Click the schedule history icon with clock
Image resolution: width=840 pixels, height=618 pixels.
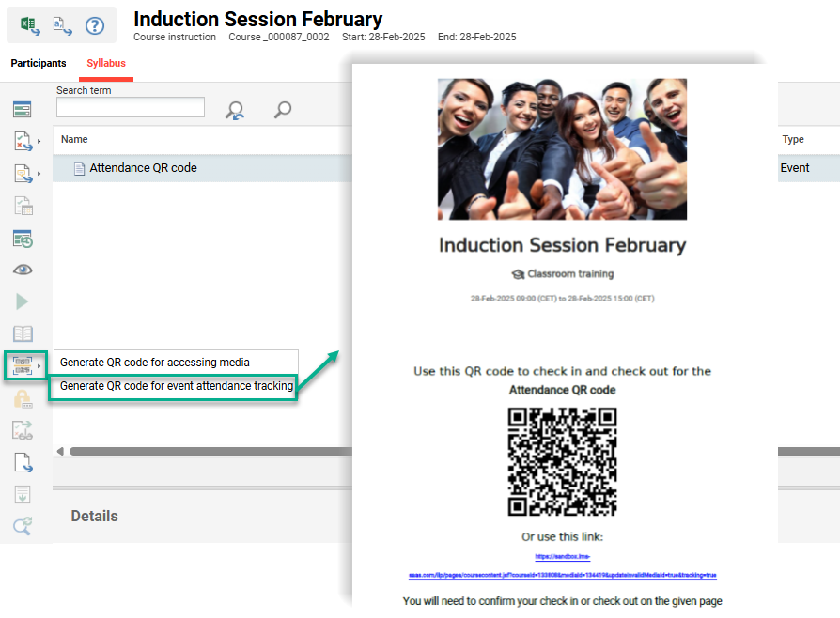[23, 239]
